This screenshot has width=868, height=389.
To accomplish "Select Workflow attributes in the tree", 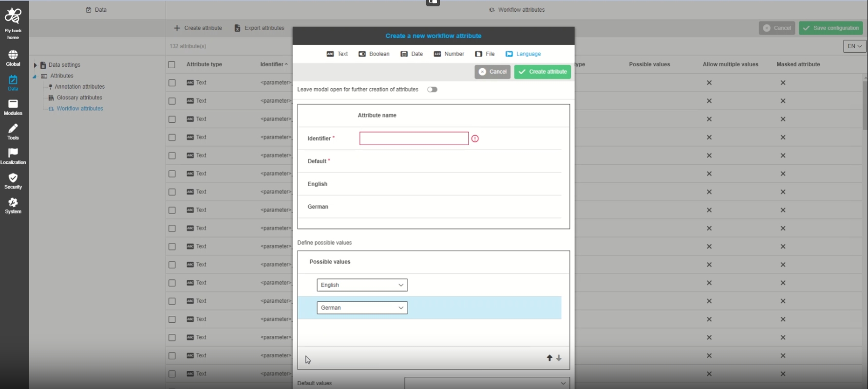I will point(79,109).
